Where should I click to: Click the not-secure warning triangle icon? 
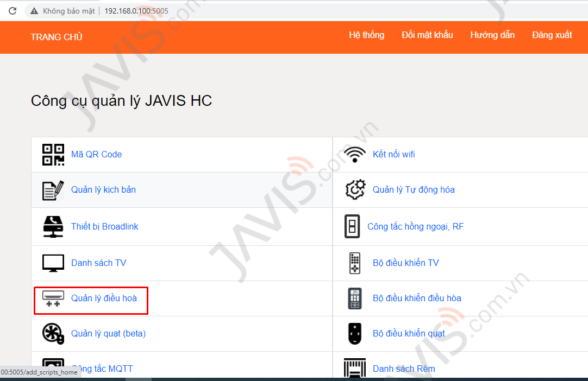(x=34, y=11)
